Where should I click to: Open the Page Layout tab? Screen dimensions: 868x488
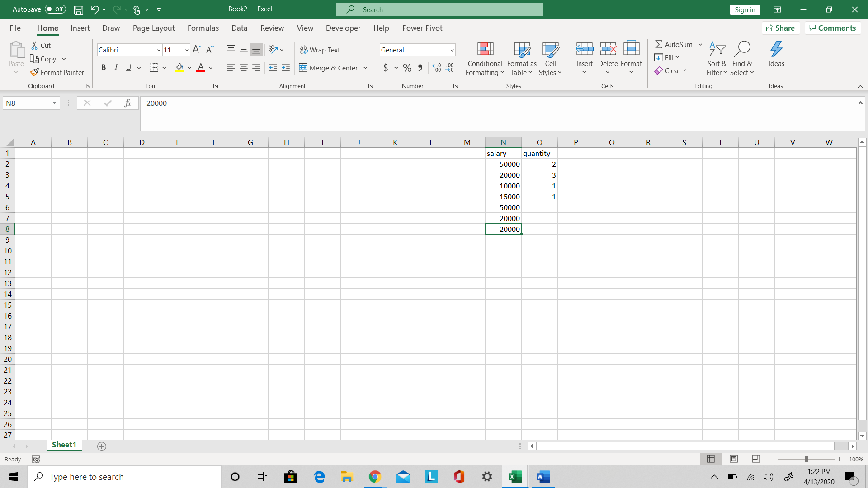[x=154, y=28]
